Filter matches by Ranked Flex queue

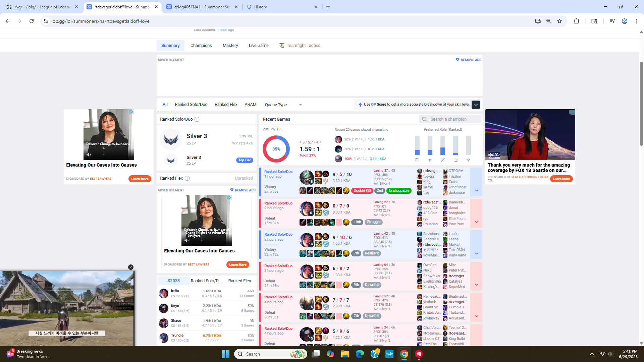click(226, 105)
